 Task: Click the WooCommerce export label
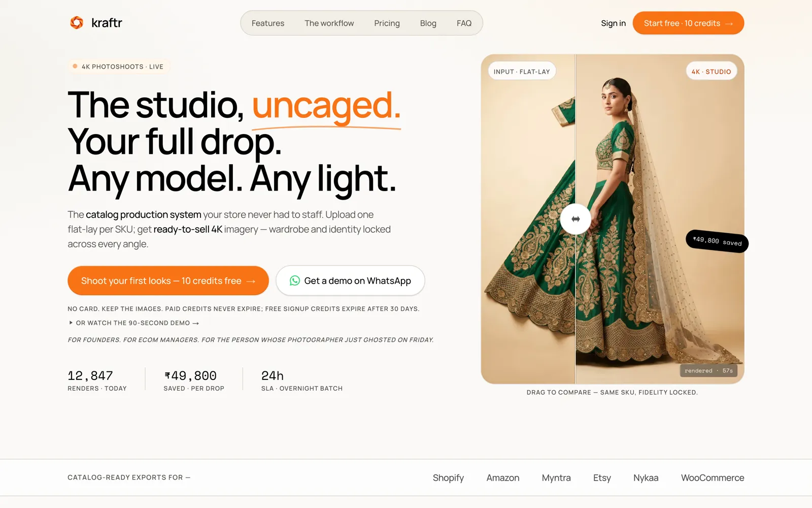(x=713, y=478)
